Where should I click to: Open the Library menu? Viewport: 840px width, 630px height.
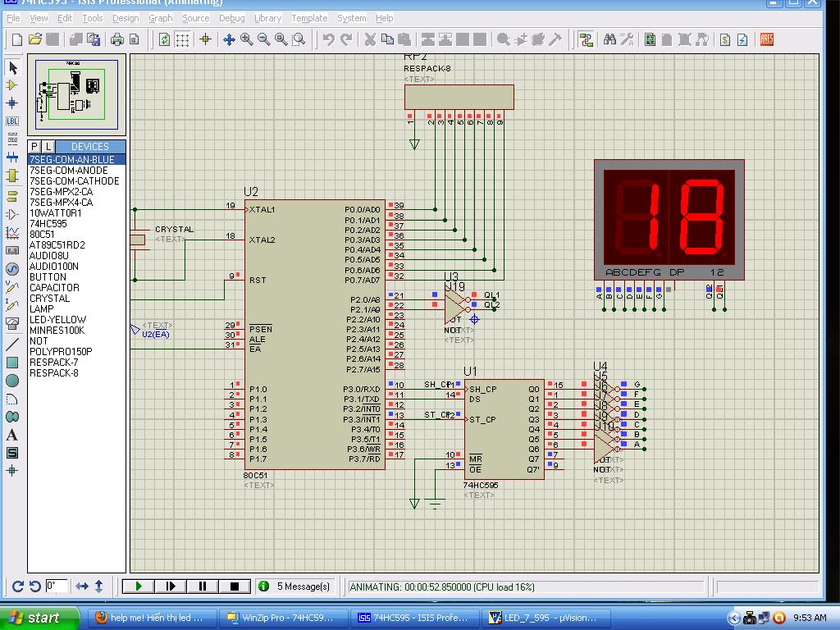(x=267, y=17)
